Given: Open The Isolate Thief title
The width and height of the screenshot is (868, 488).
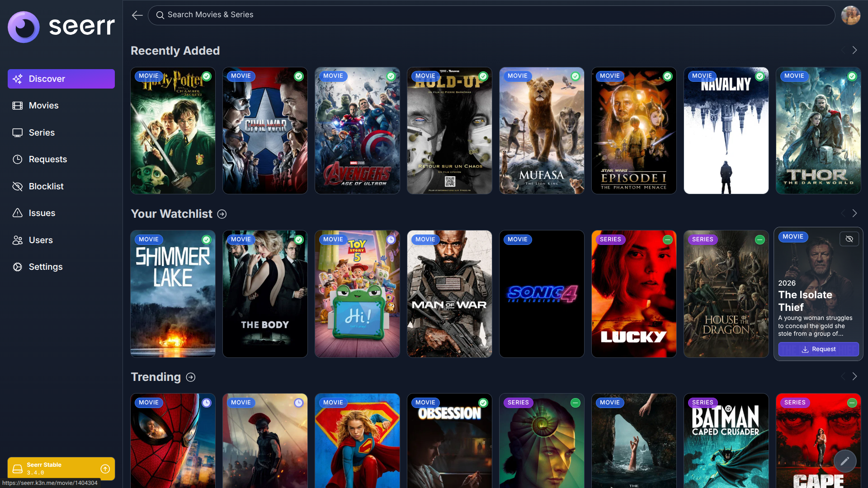Looking at the screenshot, I should tap(805, 301).
